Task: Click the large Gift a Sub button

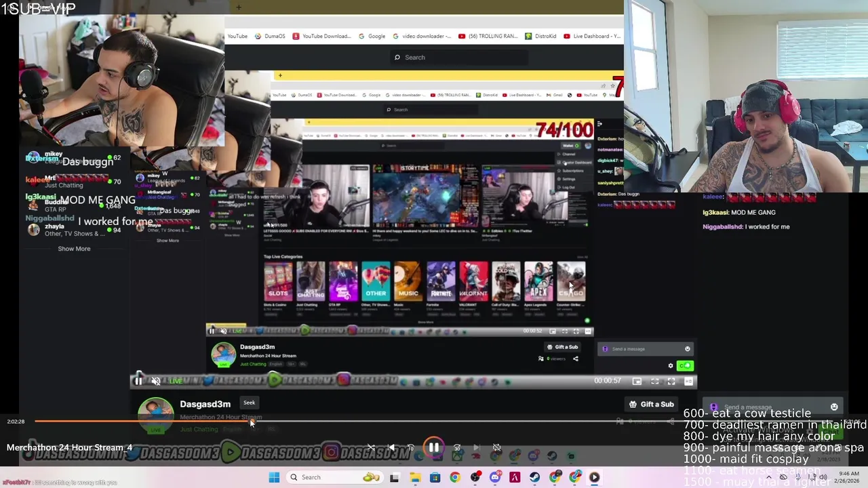Action: point(652,404)
